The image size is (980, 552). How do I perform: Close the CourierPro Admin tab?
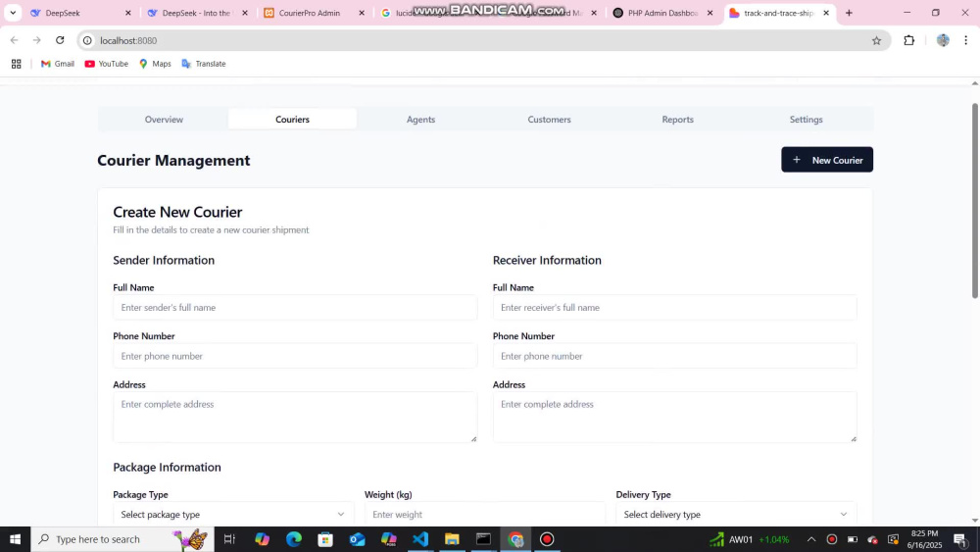point(362,13)
